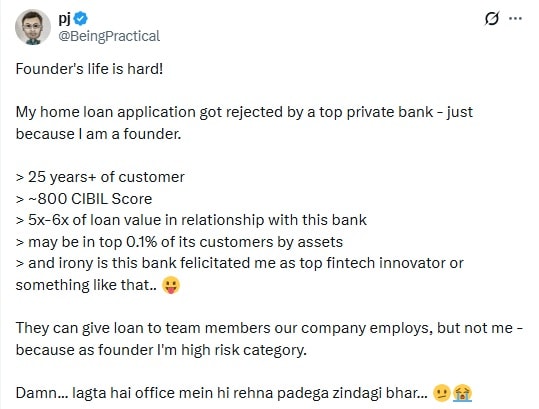Viewport: 539px width, 409px height.
Task: Click the "top 0.1% of its customers" line
Action: (179, 242)
